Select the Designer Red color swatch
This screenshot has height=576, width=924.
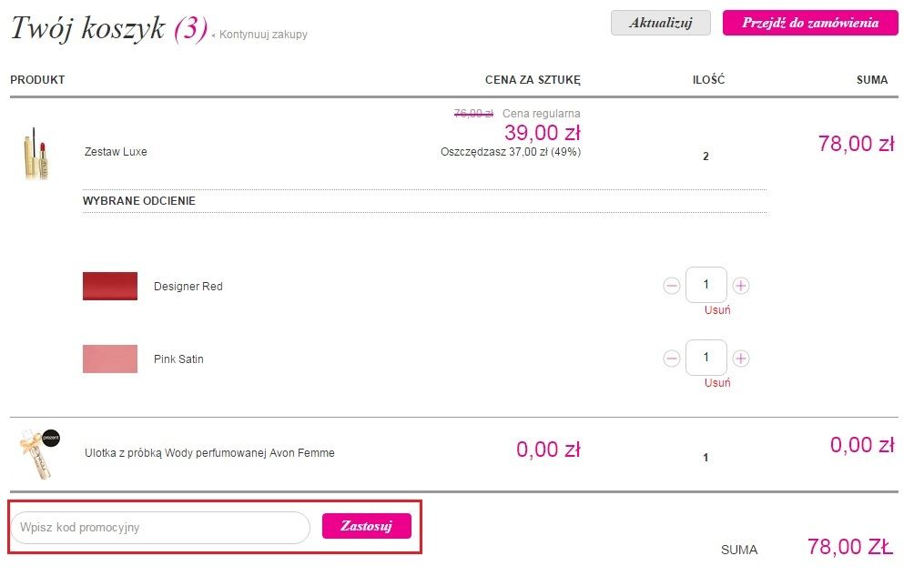click(110, 287)
